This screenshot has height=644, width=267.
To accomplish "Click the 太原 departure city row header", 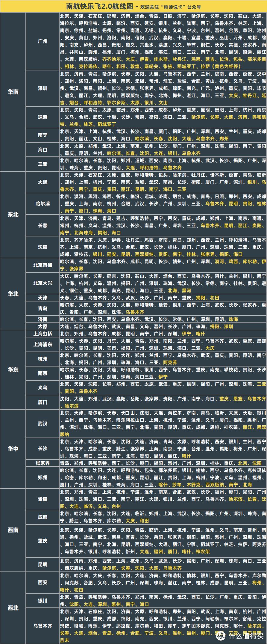I will [43, 326].
